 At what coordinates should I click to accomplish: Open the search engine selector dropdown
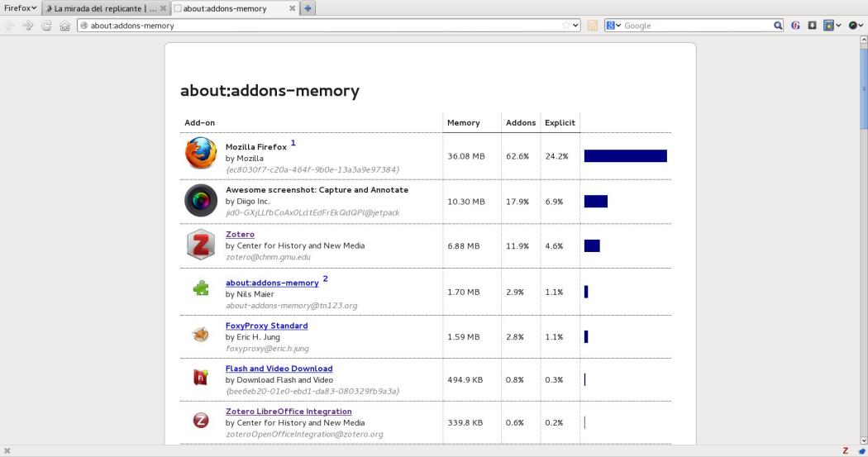613,26
